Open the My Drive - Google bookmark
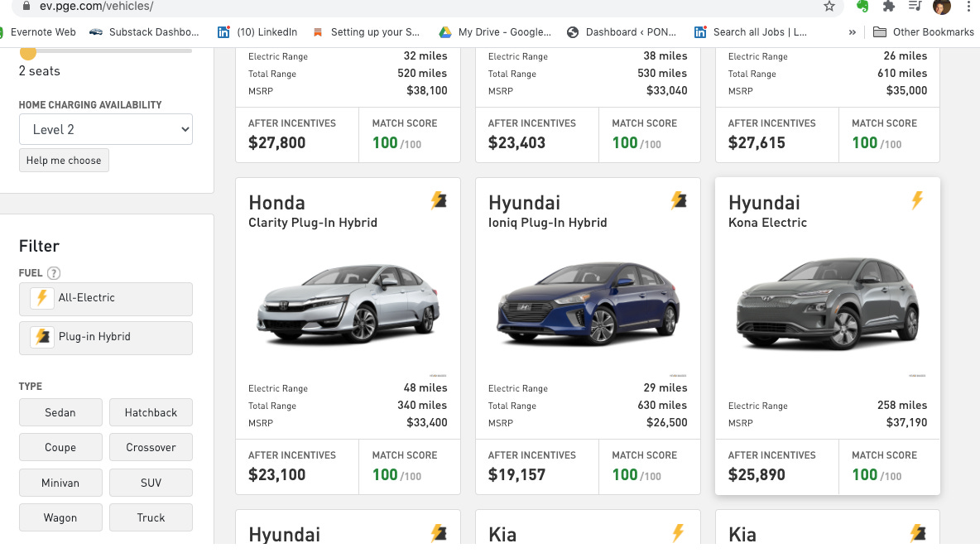This screenshot has height=553, width=980. click(495, 31)
